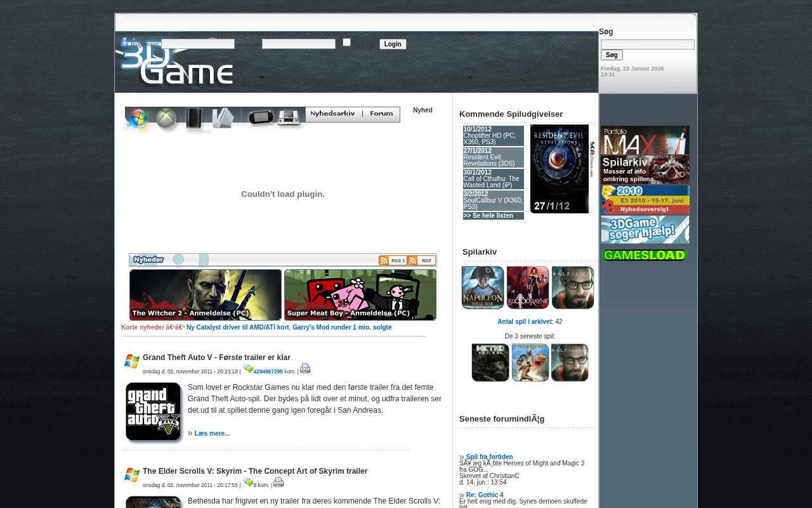Click the Søg search button
This screenshot has width=812, height=508.
612,55
